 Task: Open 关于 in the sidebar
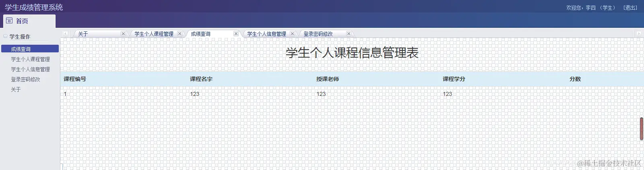click(x=16, y=89)
